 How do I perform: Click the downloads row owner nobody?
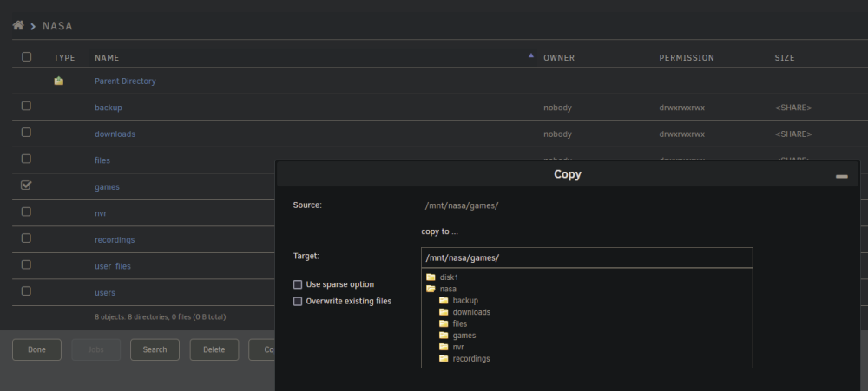(557, 134)
